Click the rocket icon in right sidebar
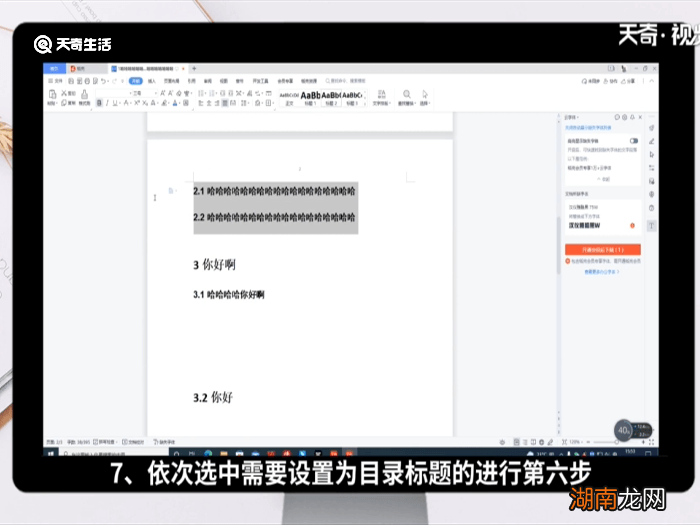 pyautogui.click(x=652, y=128)
